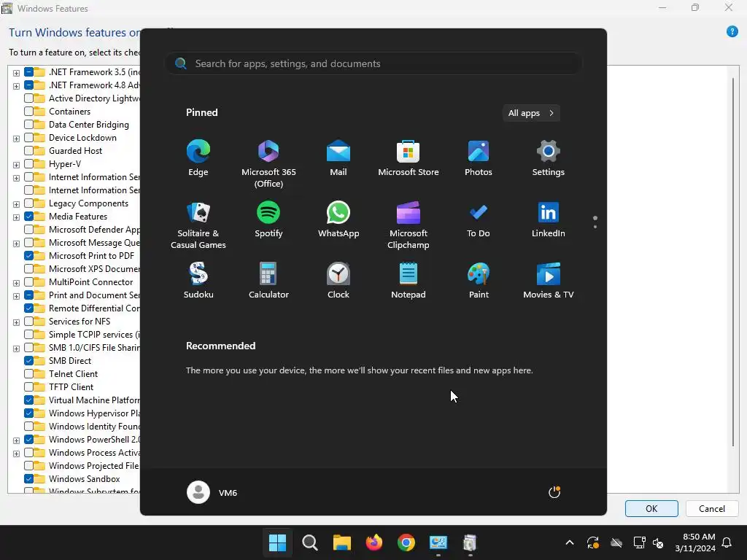Expand the Device Lockdown tree node

(x=16, y=139)
